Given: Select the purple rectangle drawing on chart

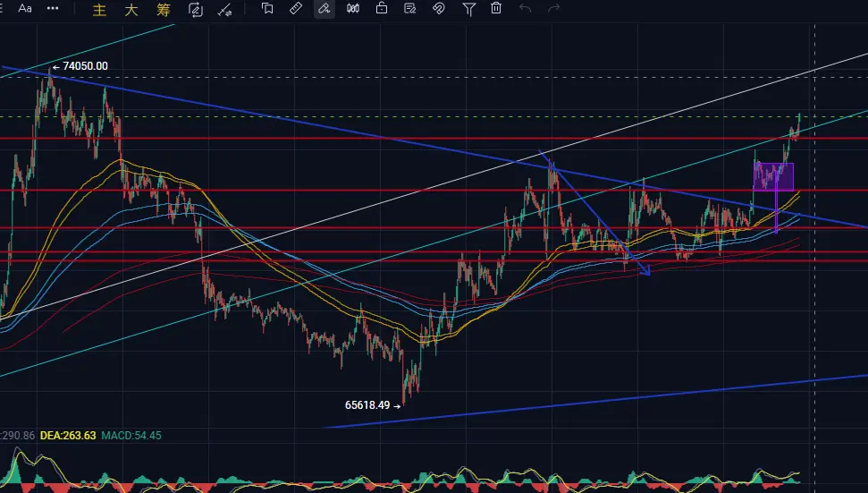Looking at the screenshot, I should point(773,176).
